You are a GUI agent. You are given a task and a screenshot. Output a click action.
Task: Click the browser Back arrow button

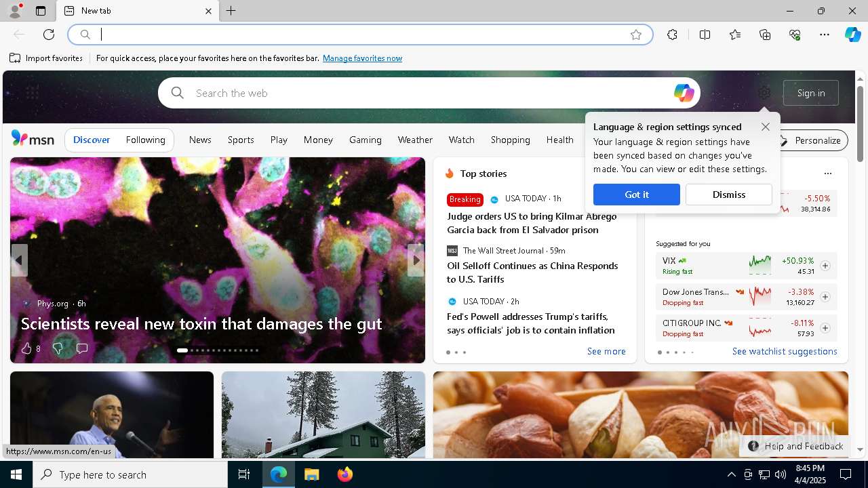coord(19,35)
